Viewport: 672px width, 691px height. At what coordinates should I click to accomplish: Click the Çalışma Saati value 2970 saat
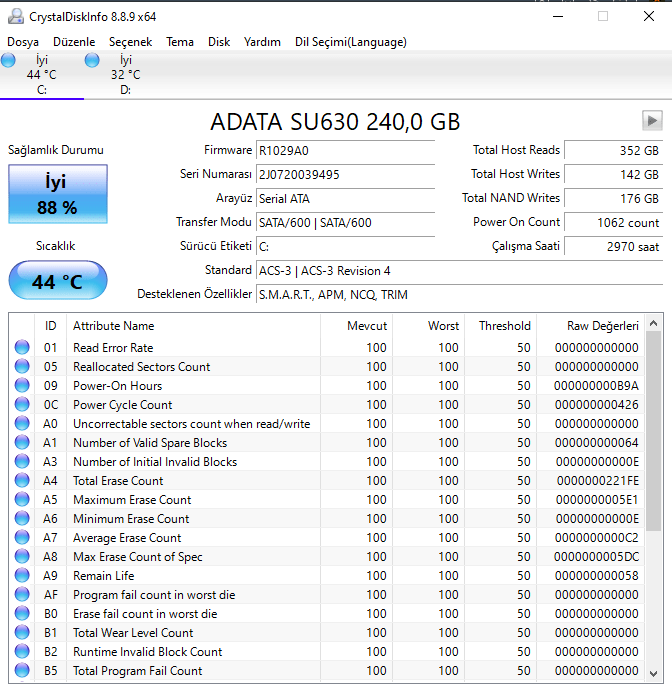pyautogui.click(x=613, y=246)
